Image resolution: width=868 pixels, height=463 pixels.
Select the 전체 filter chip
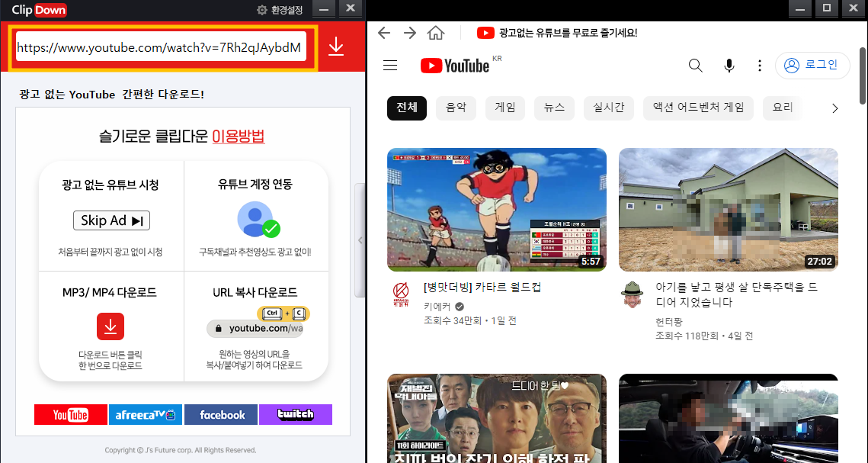point(407,108)
